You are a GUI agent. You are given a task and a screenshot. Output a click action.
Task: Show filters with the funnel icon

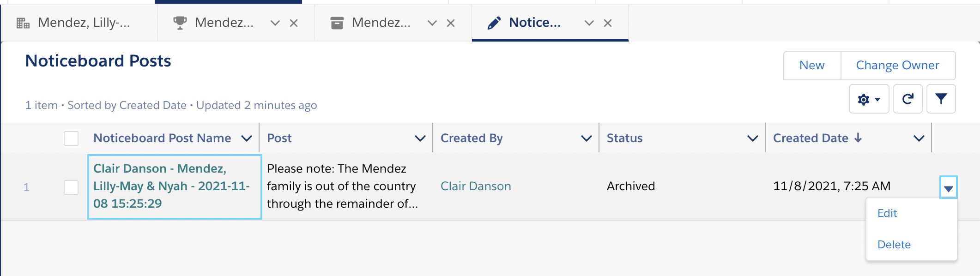click(941, 99)
